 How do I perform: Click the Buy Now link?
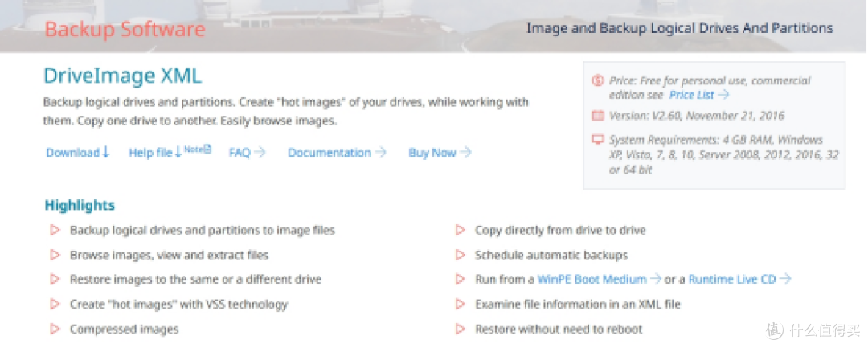click(440, 153)
